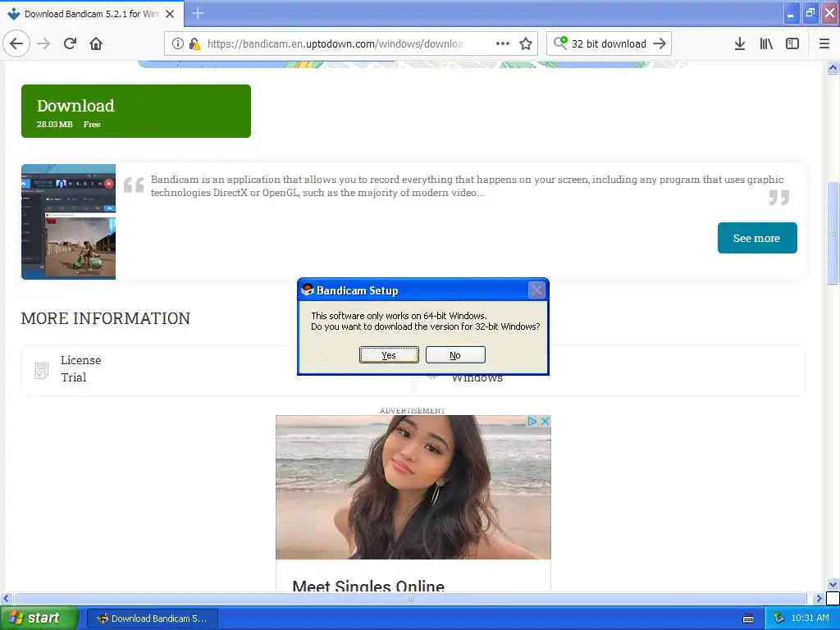The image size is (840, 630).
Task: Go back using the browser back arrow
Action: click(x=16, y=43)
